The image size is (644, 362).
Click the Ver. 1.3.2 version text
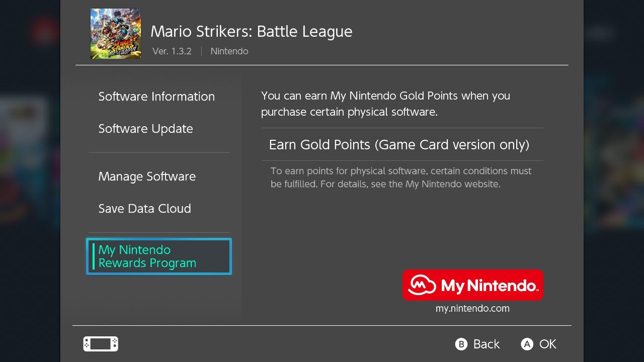pyautogui.click(x=172, y=51)
